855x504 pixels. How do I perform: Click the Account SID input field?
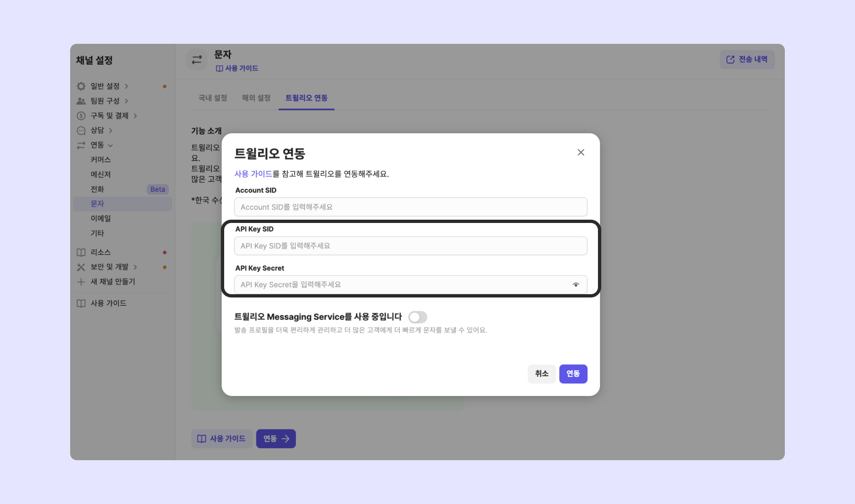[411, 207]
